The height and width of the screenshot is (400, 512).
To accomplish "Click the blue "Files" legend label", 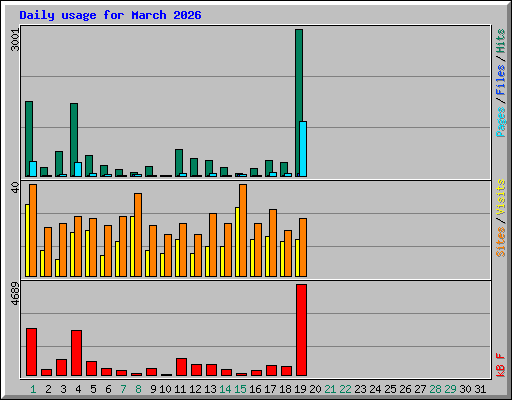I will coord(500,80).
